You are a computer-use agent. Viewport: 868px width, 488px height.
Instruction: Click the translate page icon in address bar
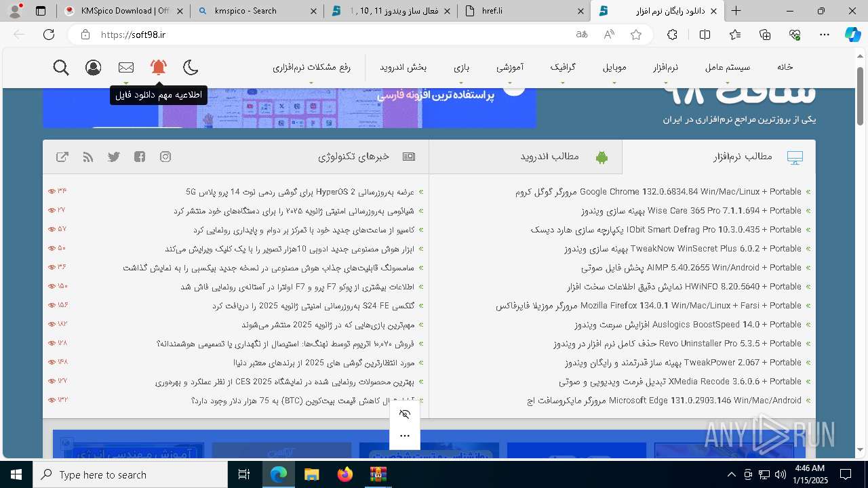click(582, 35)
